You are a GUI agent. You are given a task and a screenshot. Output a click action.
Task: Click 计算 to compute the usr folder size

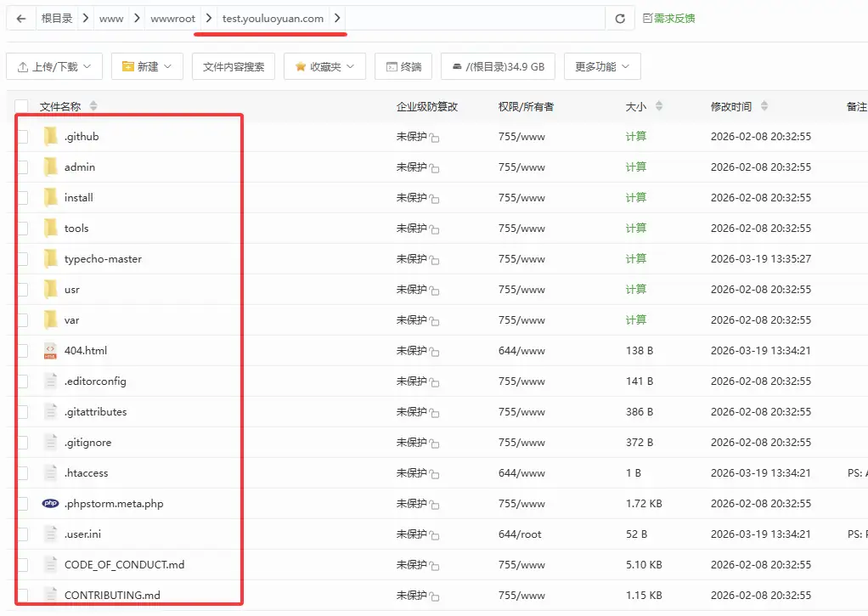[636, 289]
